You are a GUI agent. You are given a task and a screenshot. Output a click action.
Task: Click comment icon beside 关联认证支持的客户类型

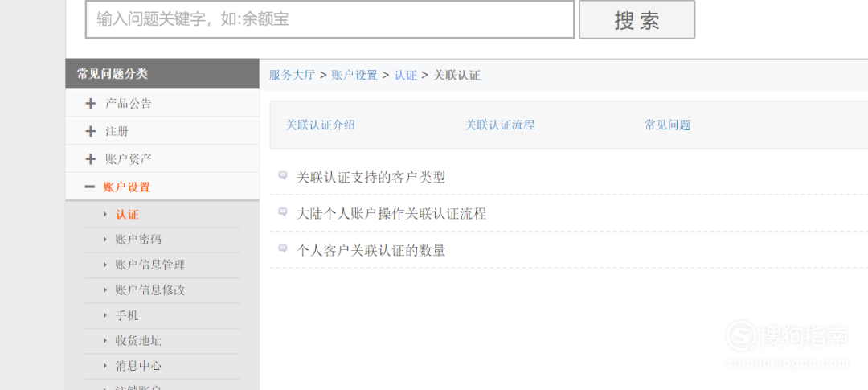point(283,175)
